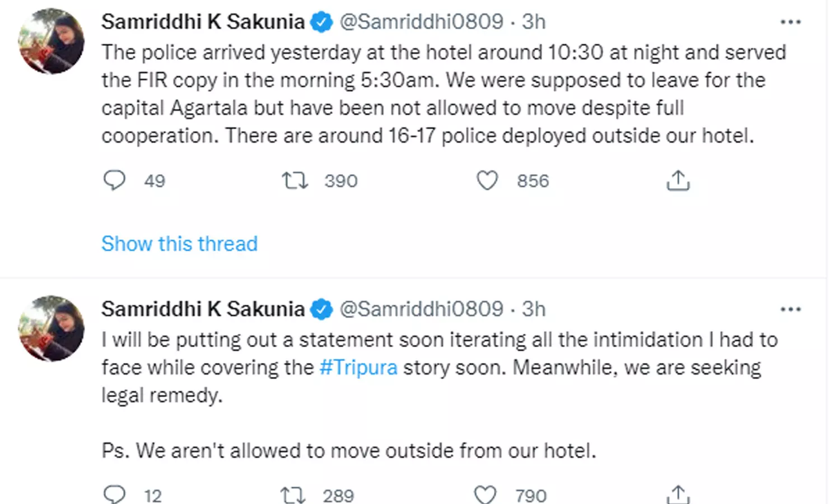The height and width of the screenshot is (504, 840).
Task: Open profile picture on first tweet
Action: [52, 41]
